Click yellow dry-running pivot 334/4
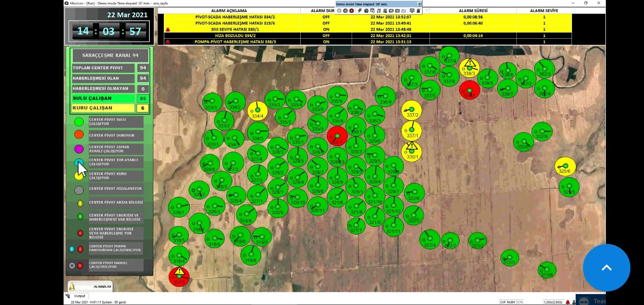This screenshot has width=644, height=305. pyautogui.click(x=258, y=111)
